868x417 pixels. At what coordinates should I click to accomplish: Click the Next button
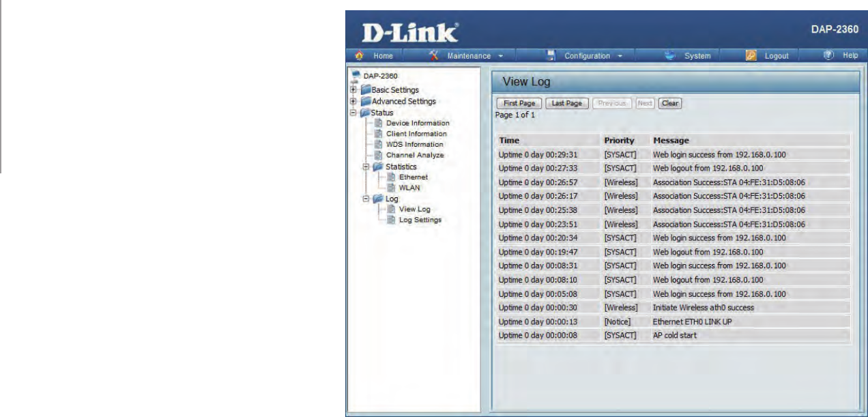[x=645, y=103]
